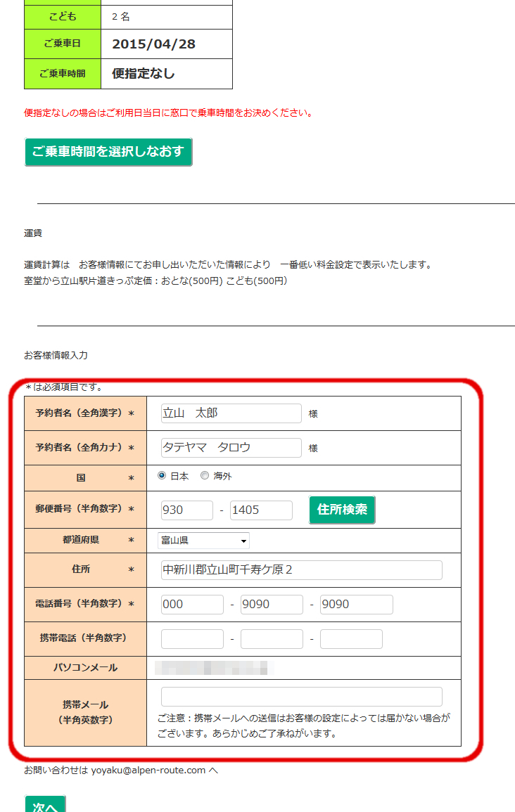Click the katakana name field タテヤマ タロウ

point(231,447)
